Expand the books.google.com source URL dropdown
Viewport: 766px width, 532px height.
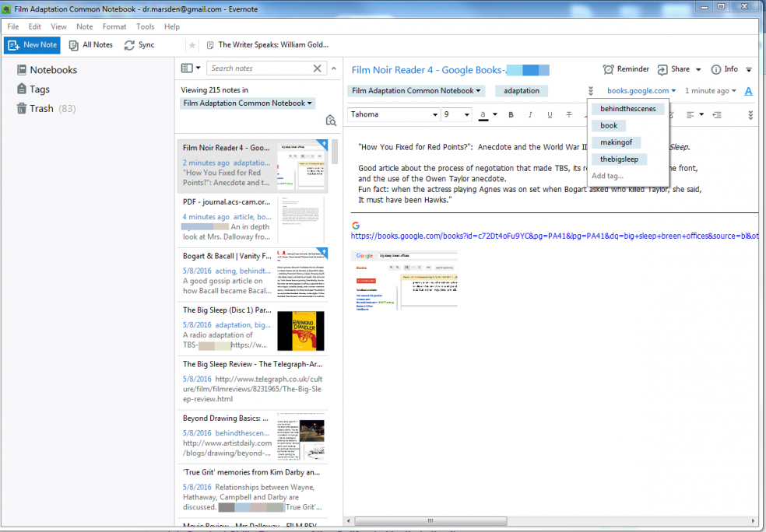click(x=641, y=91)
